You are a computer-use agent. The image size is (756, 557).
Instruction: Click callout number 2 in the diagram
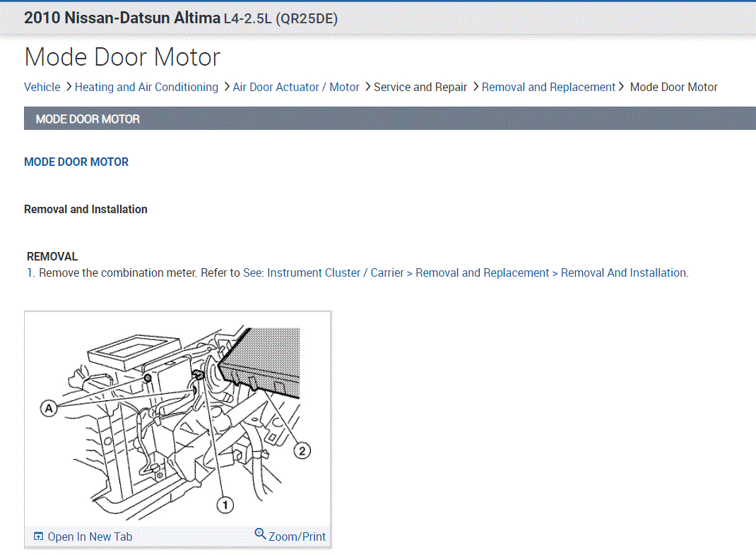[x=302, y=450]
